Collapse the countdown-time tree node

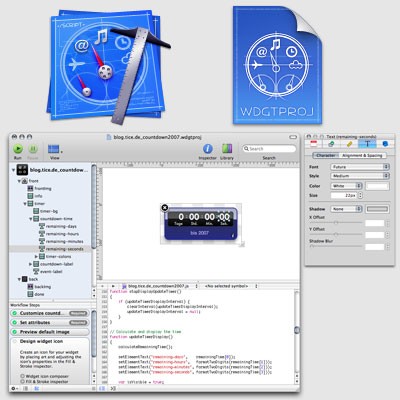31,219
